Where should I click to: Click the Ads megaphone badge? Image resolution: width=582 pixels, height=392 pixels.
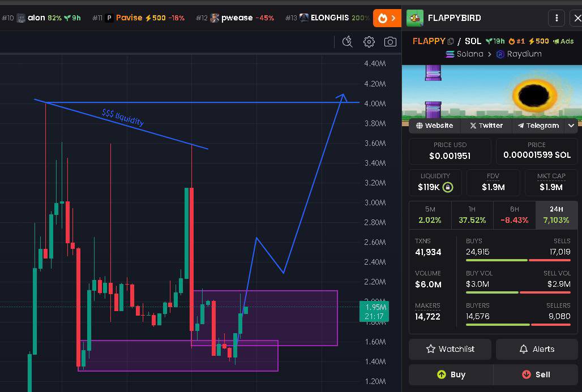tap(563, 41)
